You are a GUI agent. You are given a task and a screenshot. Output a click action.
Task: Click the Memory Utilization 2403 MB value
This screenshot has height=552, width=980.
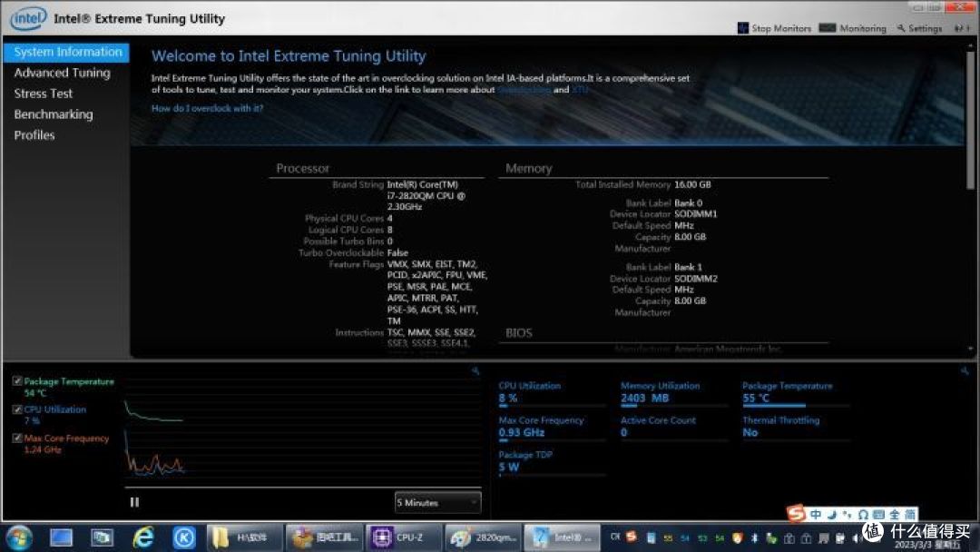pyautogui.click(x=644, y=398)
